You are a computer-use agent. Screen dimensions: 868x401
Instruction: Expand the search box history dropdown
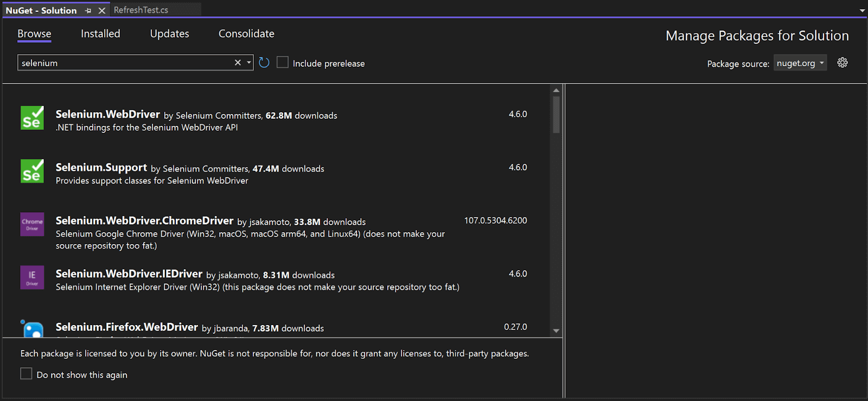tap(249, 63)
